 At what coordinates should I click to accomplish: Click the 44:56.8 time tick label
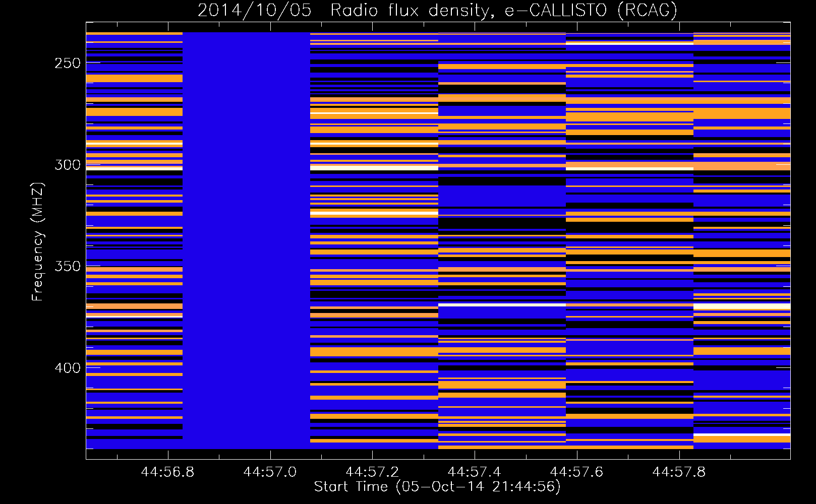[x=167, y=472]
